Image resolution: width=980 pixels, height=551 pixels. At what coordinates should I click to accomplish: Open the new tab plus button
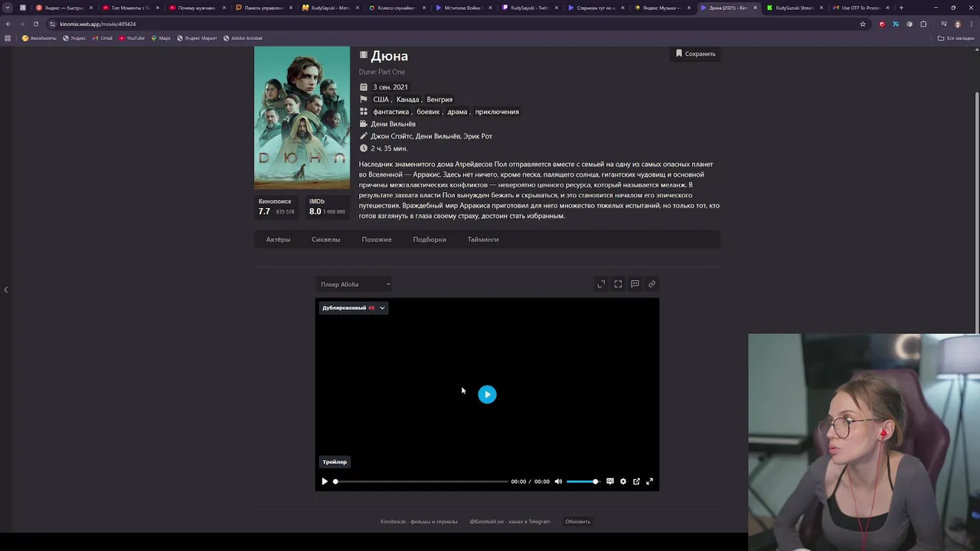pyautogui.click(x=901, y=8)
